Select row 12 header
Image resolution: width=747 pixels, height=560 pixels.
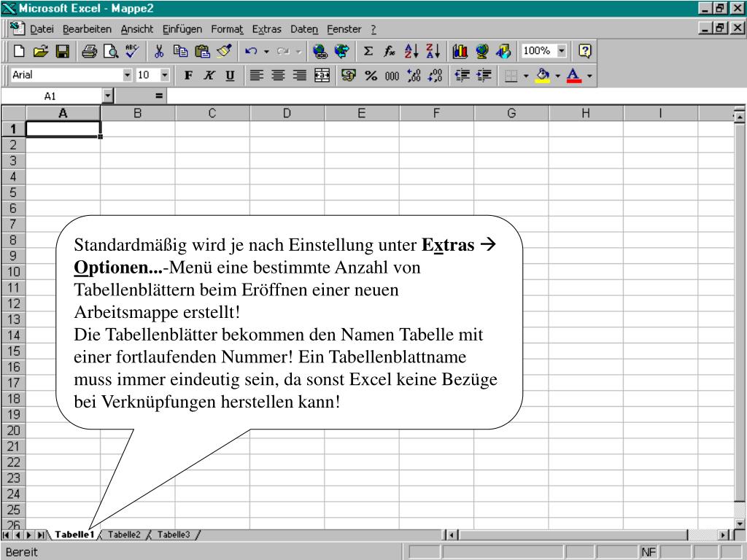14,303
